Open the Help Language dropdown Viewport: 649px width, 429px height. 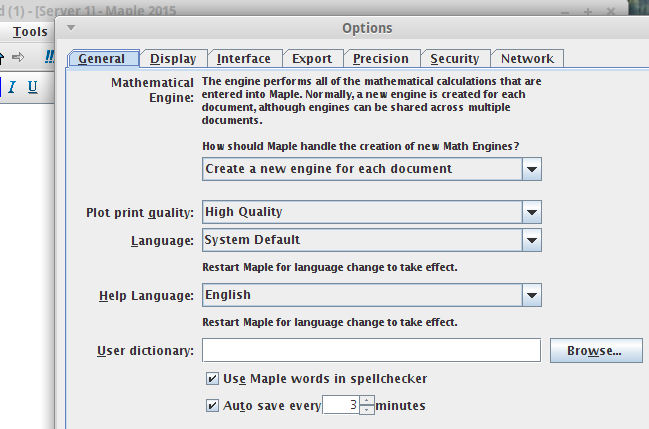tap(532, 295)
